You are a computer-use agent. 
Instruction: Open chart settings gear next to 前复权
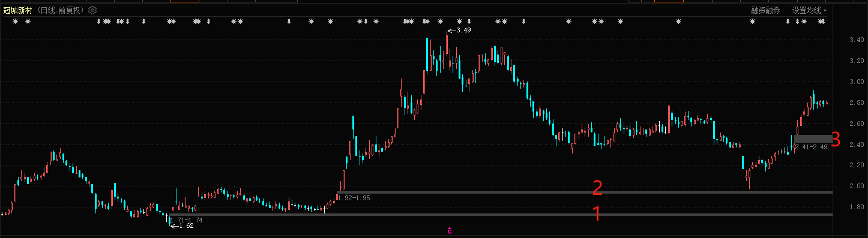click(x=92, y=10)
